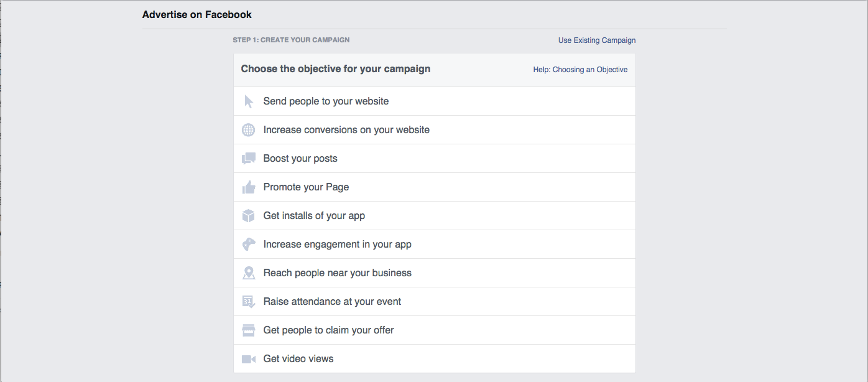Select Send people to your website objective
Screen dimensions: 868x382
point(326,101)
